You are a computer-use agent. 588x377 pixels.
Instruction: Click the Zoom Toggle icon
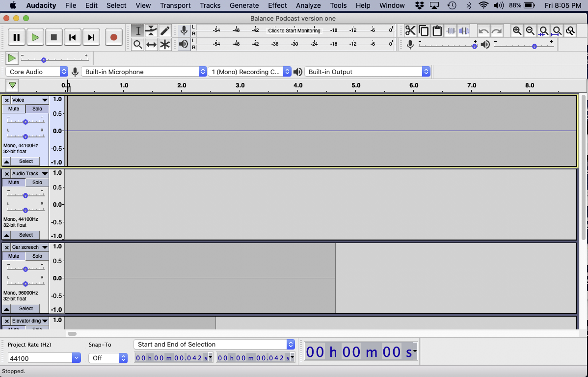point(570,31)
